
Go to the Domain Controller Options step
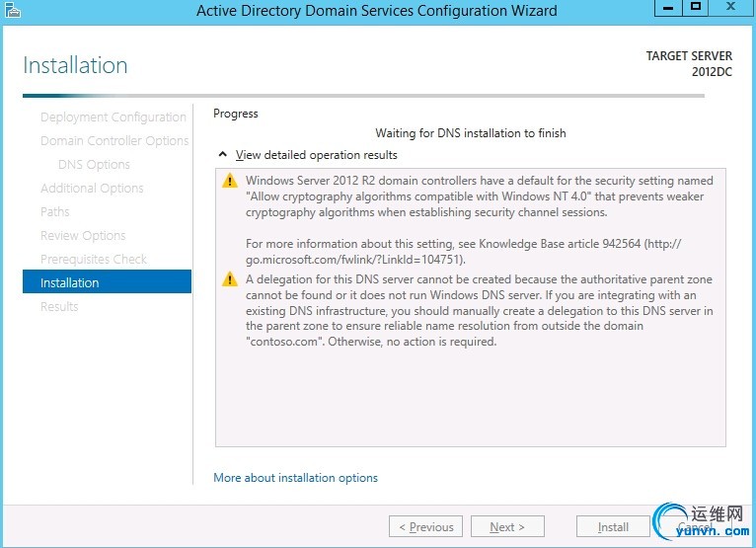pyautogui.click(x=113, y=141)
